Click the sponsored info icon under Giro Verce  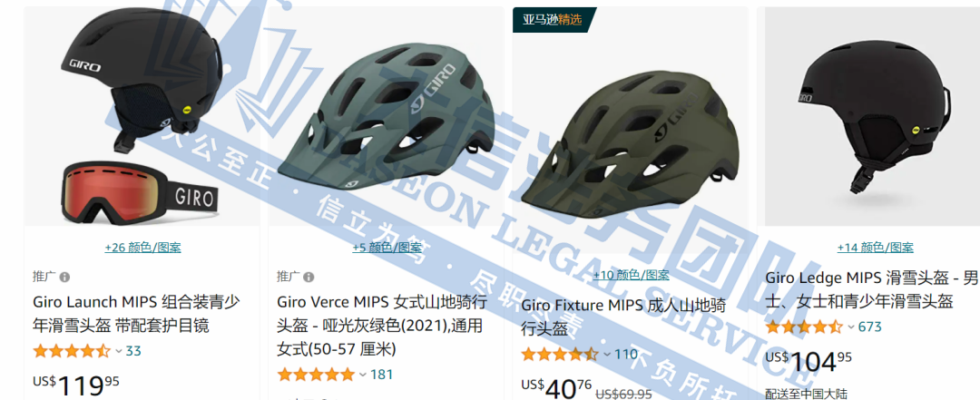(309, 277)
